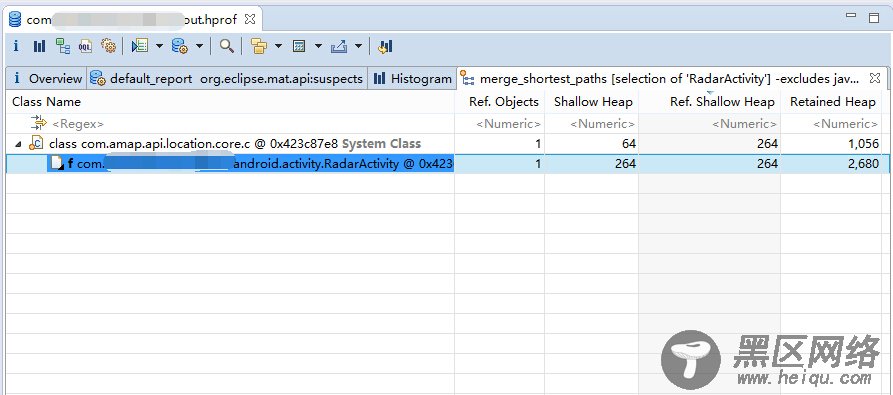893x395 pixels.
Task: Click Numeric filter under Ref. Objects
Action: tap(499, 123)
